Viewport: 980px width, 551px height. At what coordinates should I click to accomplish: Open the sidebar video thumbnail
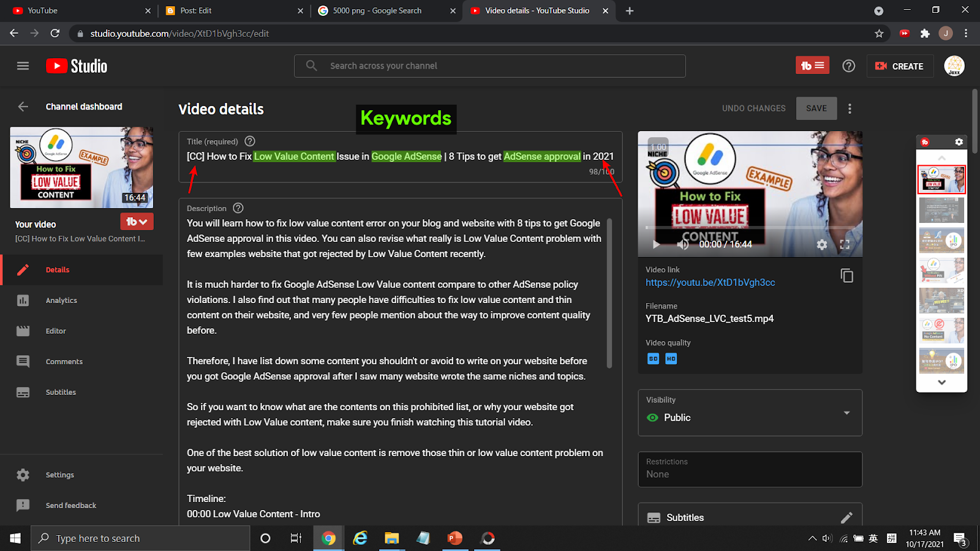click(x=81, y=168)
